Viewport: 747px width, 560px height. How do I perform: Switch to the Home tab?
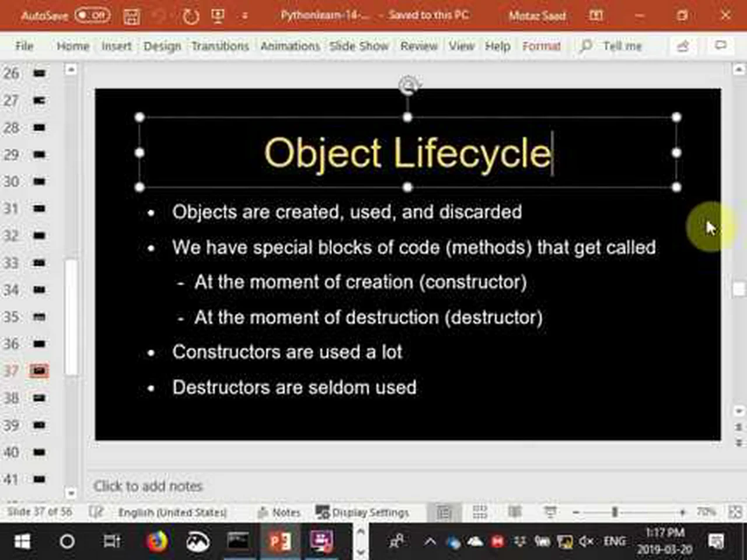tap(73, 45)
